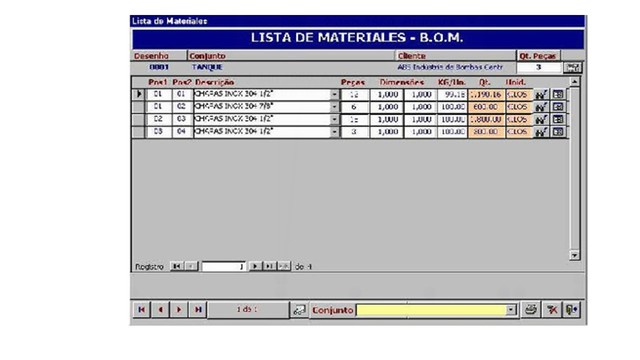Click the printer icon
This screenshot has height=360, width=640.
click(531, 310)
